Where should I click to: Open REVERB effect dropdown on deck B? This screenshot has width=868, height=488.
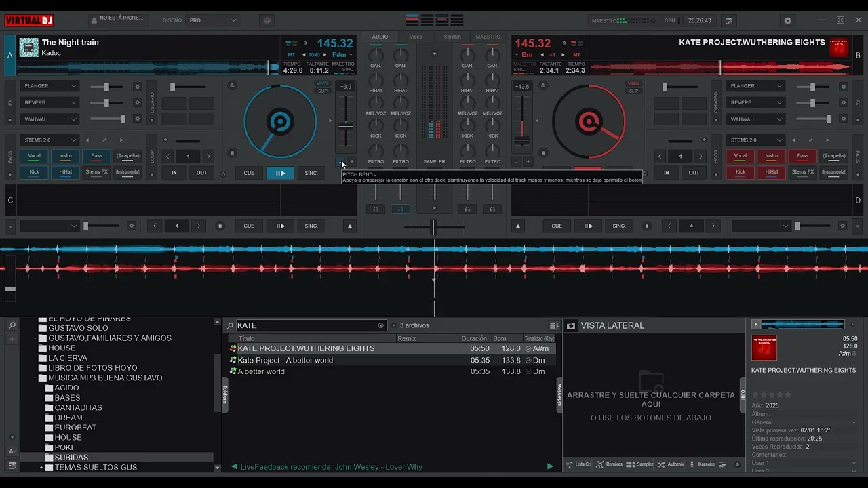coord(757,103)
